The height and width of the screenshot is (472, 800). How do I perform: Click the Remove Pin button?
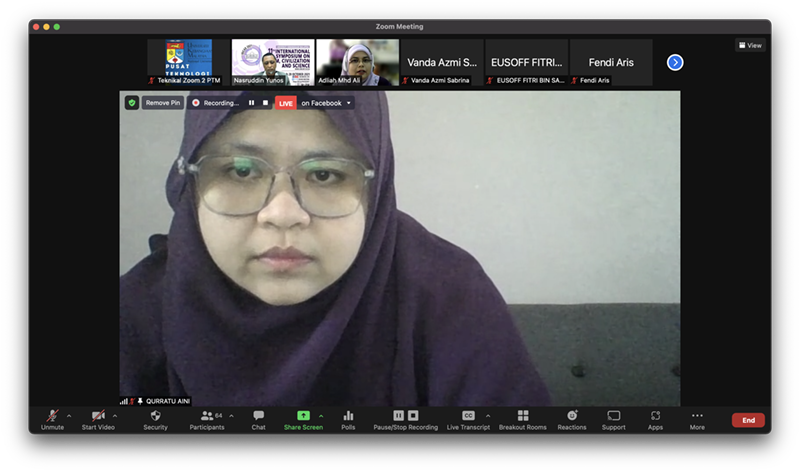(162, 103)
